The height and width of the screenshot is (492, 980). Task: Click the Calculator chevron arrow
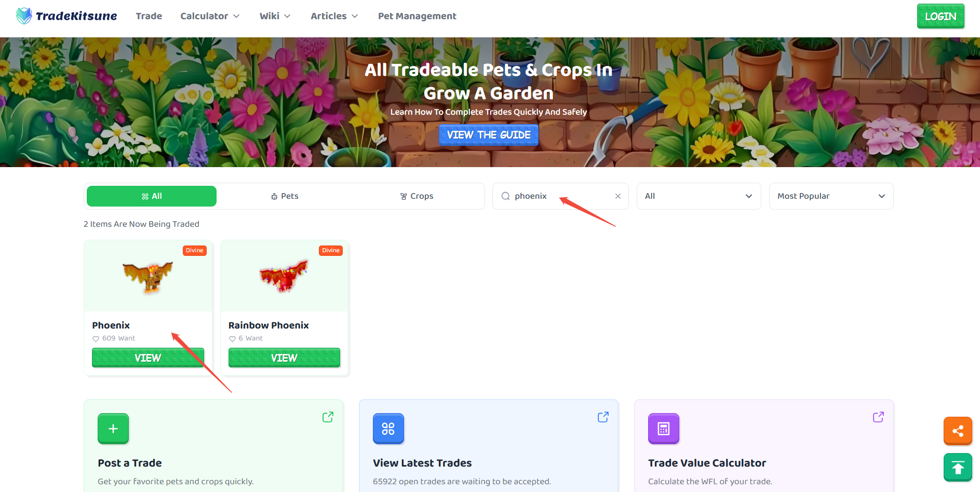236,16
